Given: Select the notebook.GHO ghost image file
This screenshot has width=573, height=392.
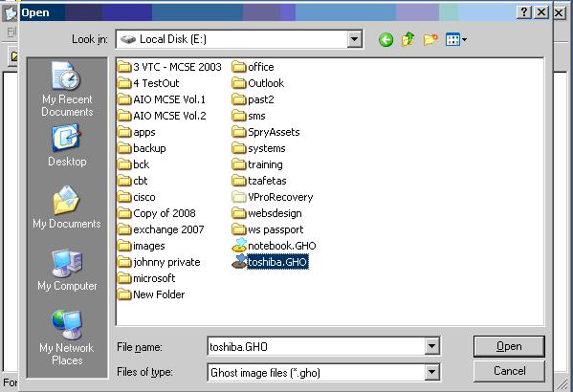Looking at the screenshot, I should pos(275,246).
